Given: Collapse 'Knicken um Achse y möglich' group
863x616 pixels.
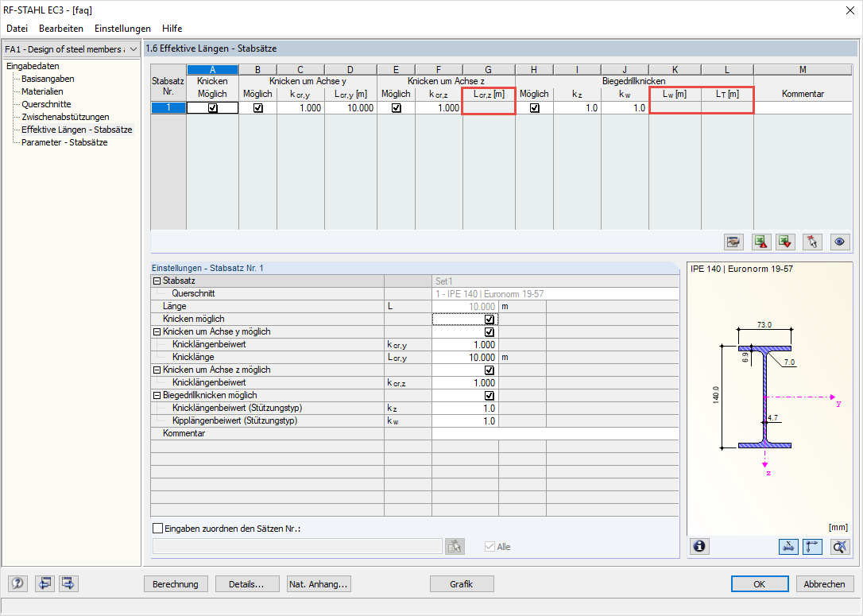Looking at the screenshot, I should [157, 332].
